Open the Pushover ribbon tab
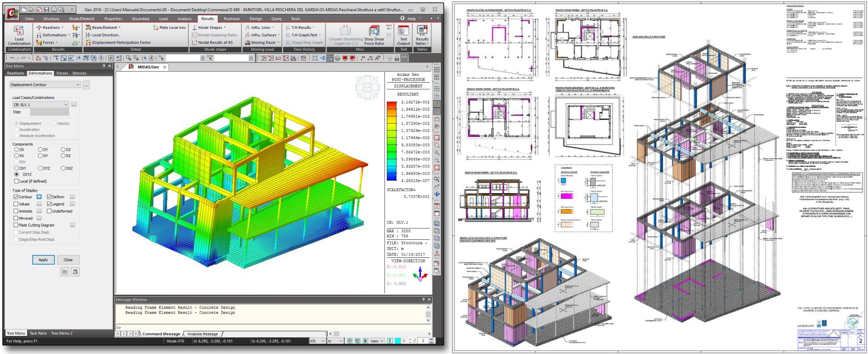The width and height of the screenshot is (868, 354). [x=232, y=19]
